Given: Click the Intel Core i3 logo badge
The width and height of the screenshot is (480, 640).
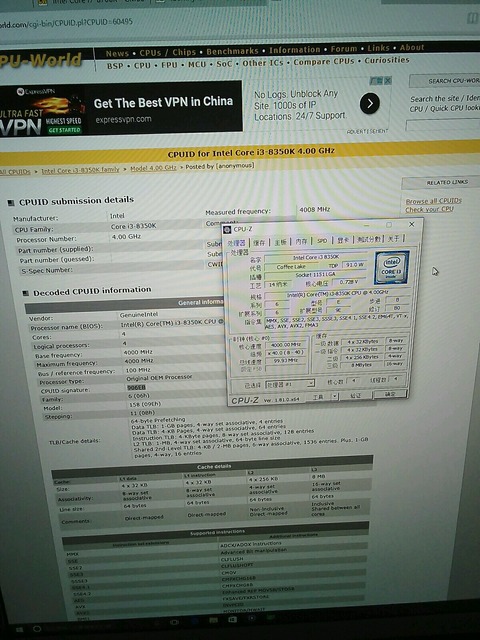Looking at the screenshot, I should (392, 267).
